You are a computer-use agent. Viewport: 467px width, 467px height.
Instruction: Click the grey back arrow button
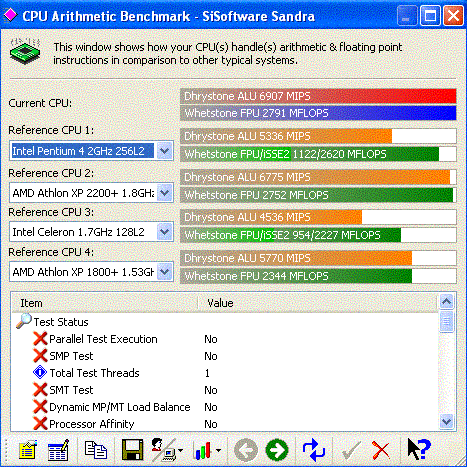pyautogui.click(x=246, y=450)
